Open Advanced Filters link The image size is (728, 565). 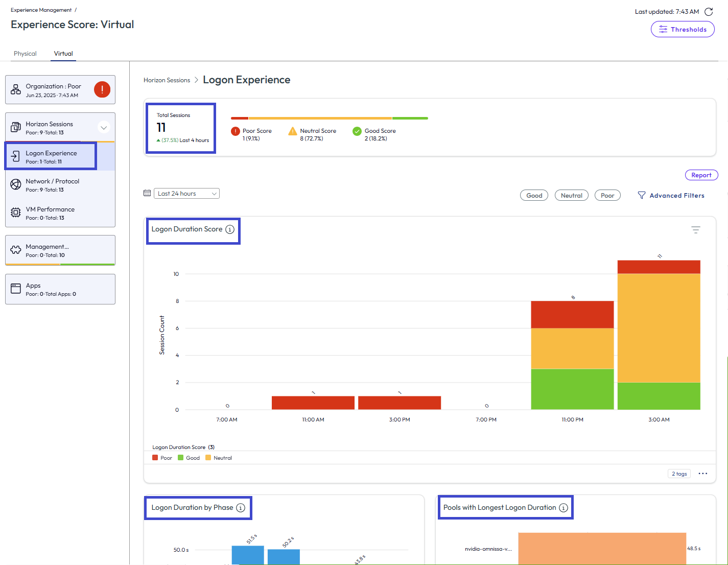[677, 195]
